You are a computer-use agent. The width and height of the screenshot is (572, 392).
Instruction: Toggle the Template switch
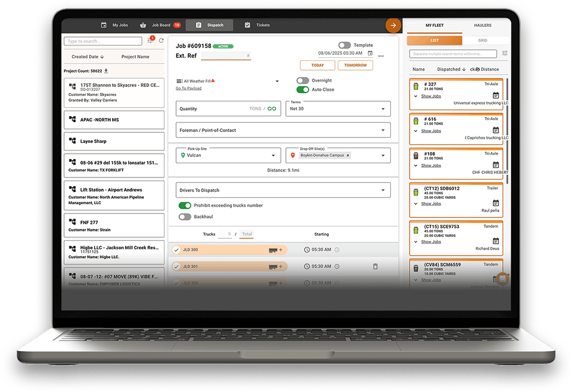point(345,45)
